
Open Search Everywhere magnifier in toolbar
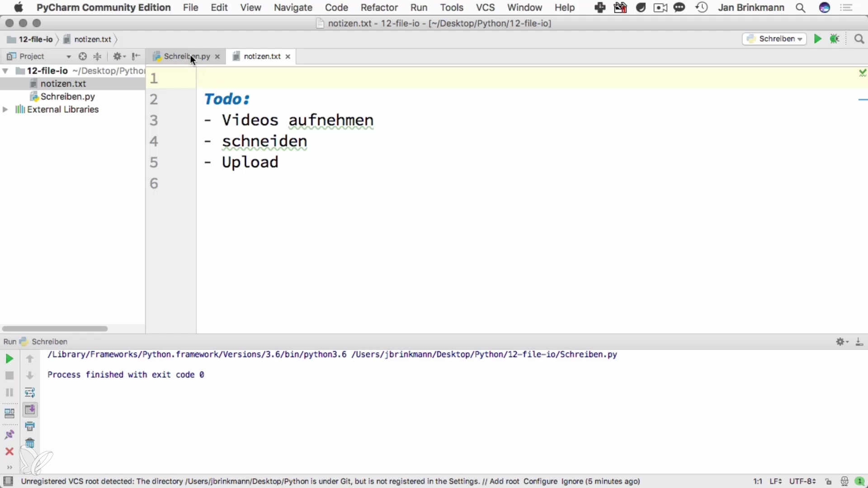(859, 39)
